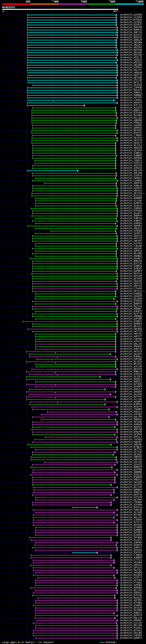
Task: Click the UniRef100_B3T1G2 label
Action: [x=131, y=196]
